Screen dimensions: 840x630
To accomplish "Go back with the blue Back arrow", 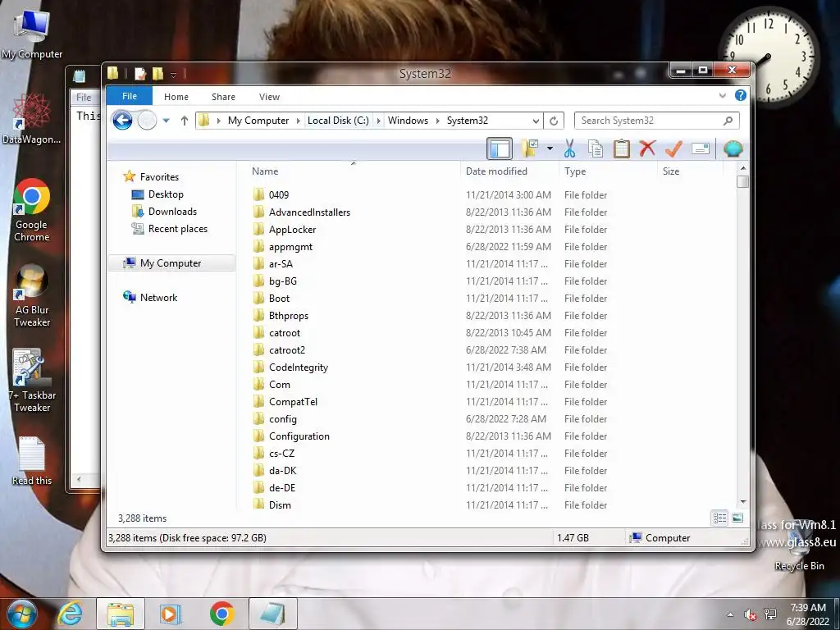I will point(122,120).
